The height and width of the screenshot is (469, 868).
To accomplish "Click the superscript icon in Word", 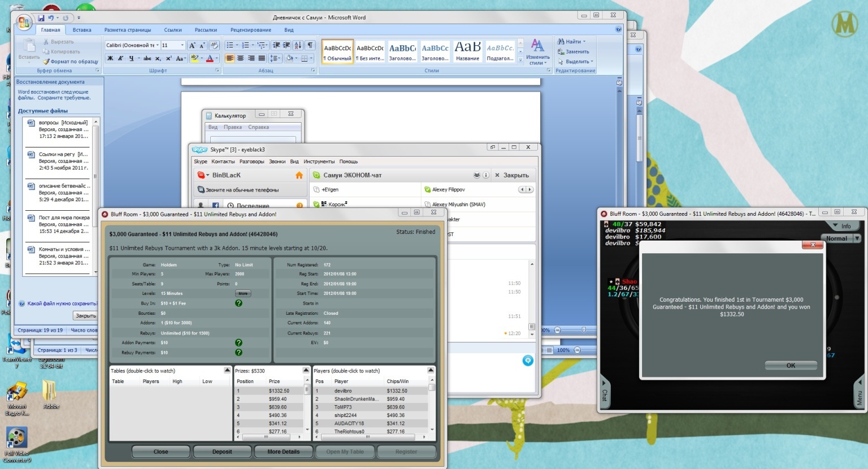I will (x=168, y=58).
